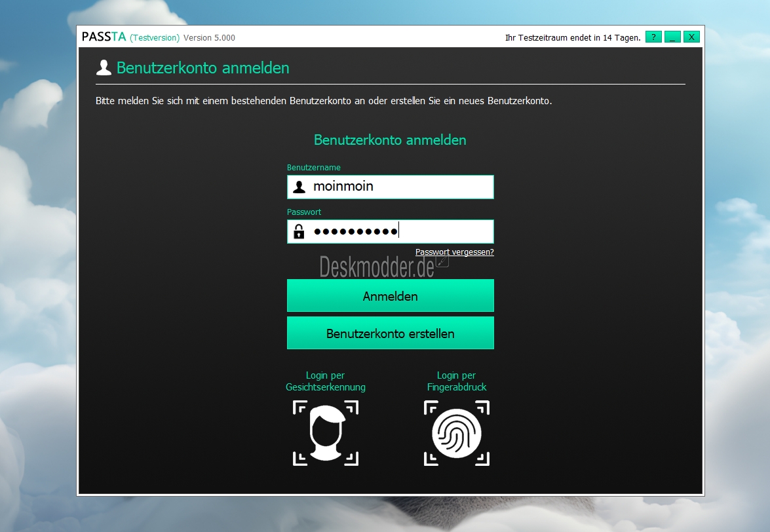
Task: Click the user silhouette icon in the username field
Action: click(x=299, y=187)
